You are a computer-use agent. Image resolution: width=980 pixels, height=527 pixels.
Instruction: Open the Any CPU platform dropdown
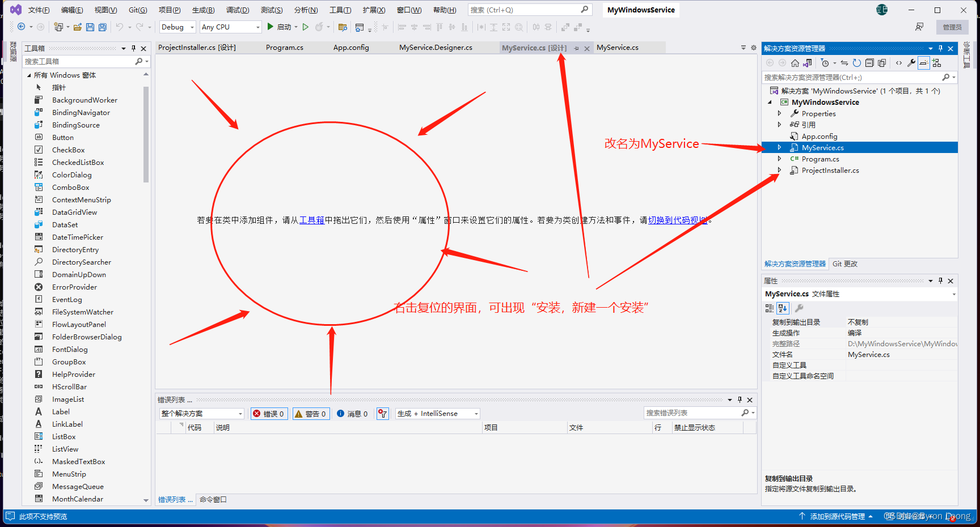(231, 27)
